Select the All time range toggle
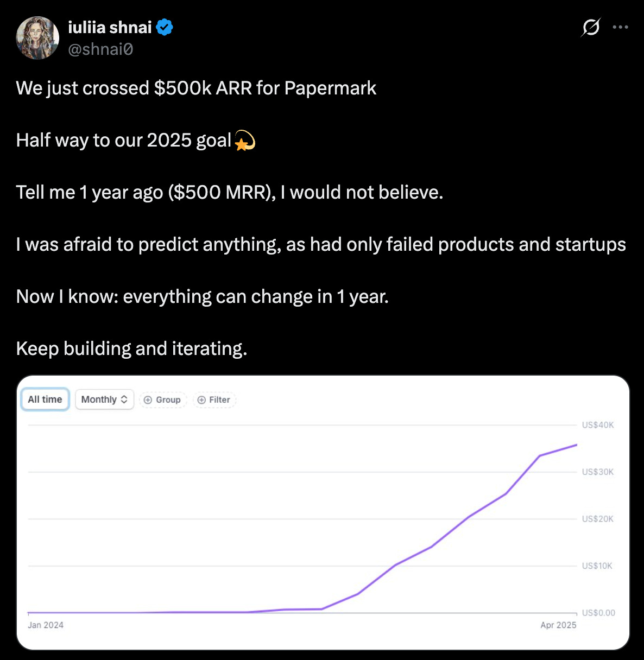This screenshot has width=644, height=660. point(45,399)
